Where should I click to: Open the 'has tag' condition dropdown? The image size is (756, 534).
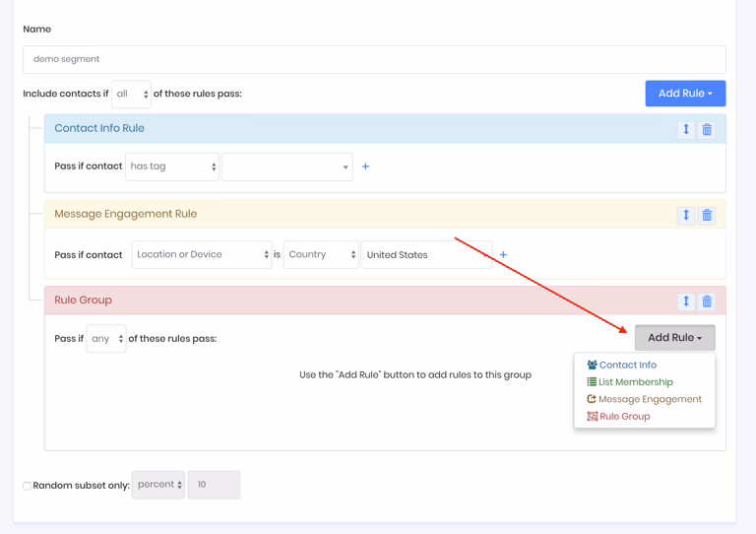click(172, 167)
